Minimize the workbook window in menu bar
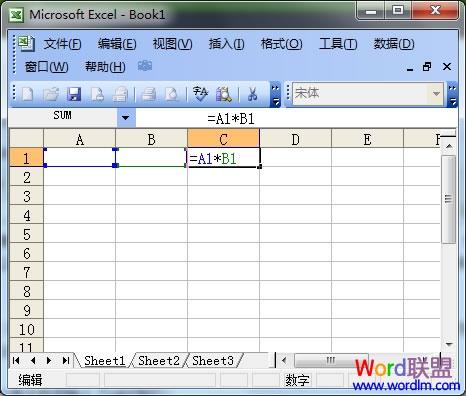 coord(410,68)
